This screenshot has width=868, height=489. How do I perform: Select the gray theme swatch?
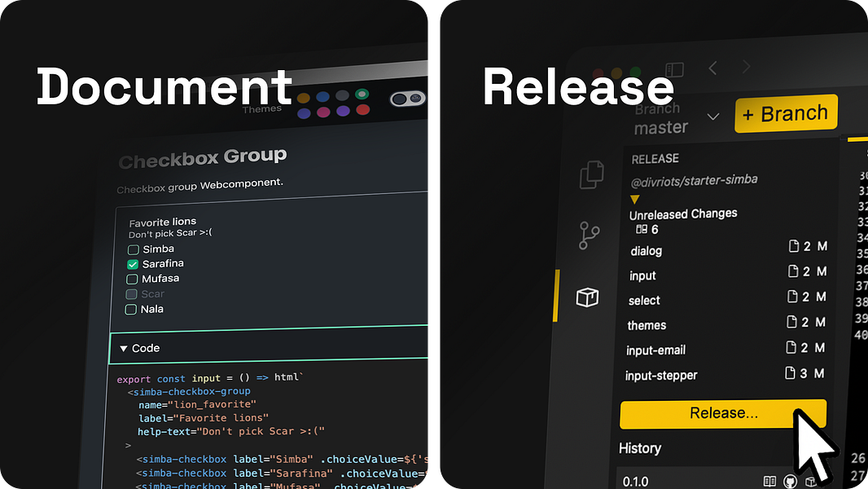[343, 95]
